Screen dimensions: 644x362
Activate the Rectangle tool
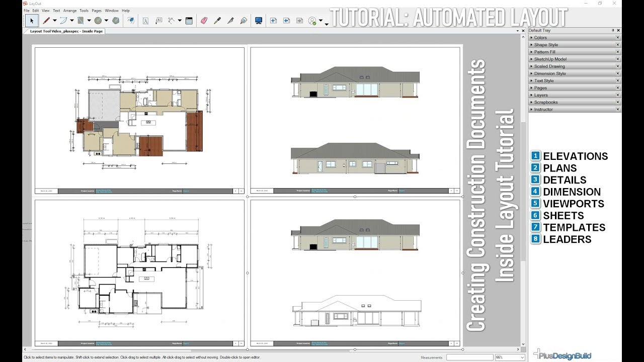tap(80, 21)
